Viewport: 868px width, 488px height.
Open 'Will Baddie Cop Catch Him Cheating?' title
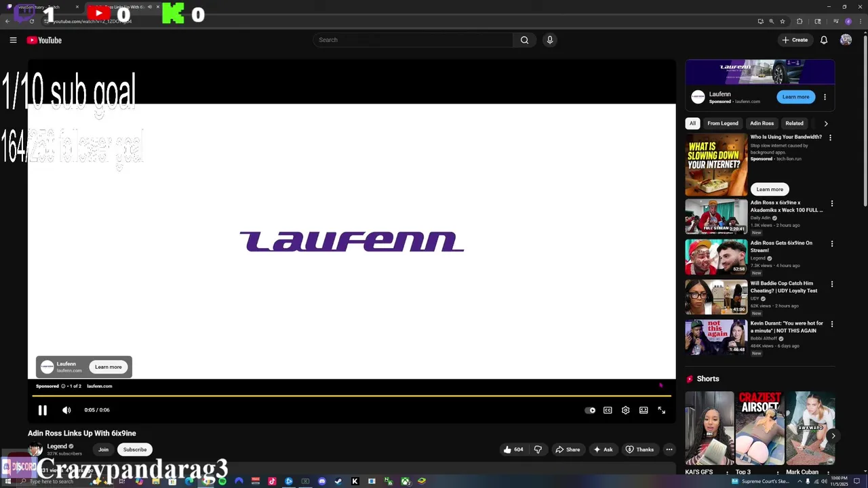pyautogui.click(x=784, y=287)
